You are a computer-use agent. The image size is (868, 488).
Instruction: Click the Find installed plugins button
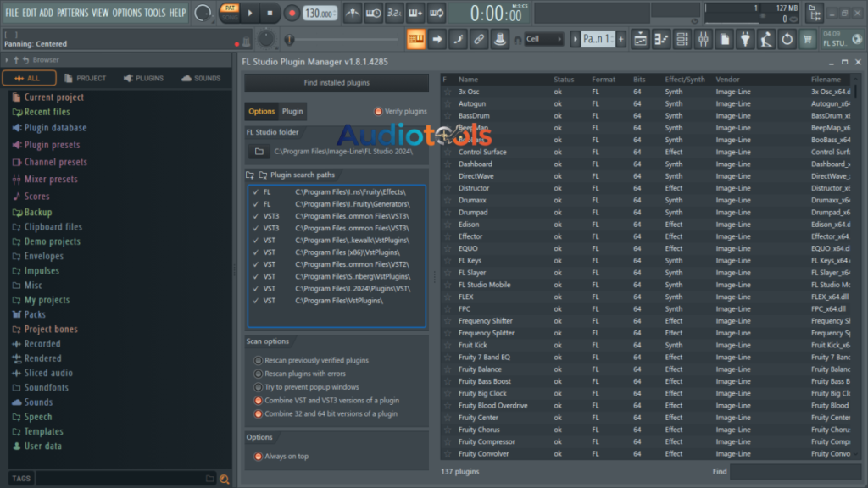337,83
